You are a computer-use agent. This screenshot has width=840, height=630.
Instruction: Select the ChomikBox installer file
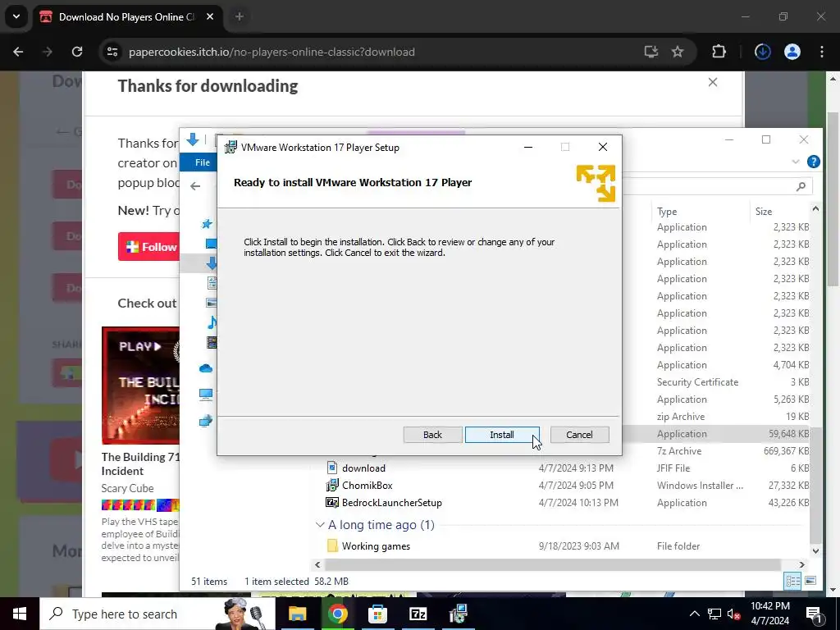(x=367, y=486)
